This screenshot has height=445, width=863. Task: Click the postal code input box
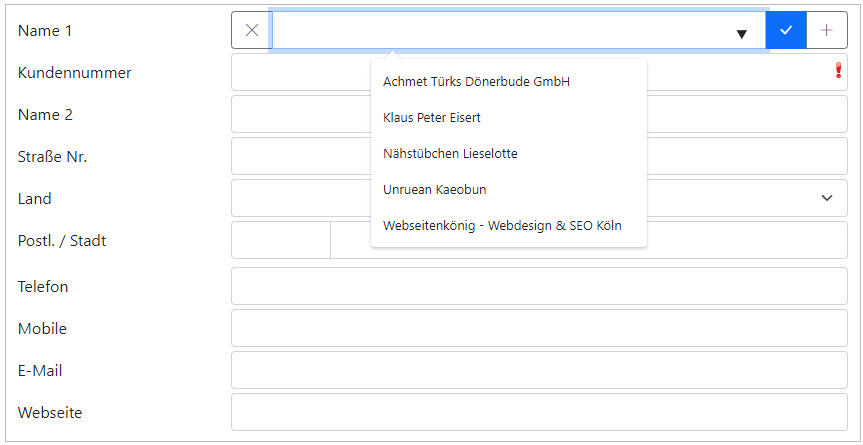coord(280,240)
